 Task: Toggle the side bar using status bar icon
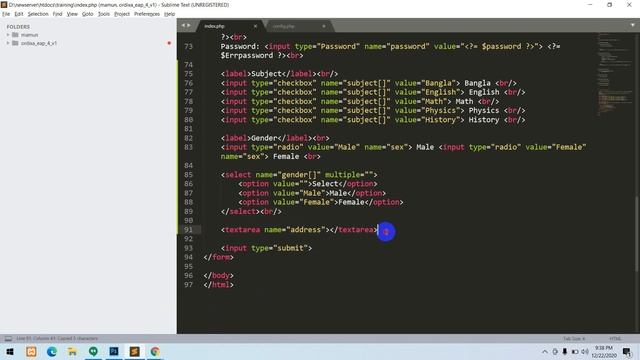[x=8, y=338]
